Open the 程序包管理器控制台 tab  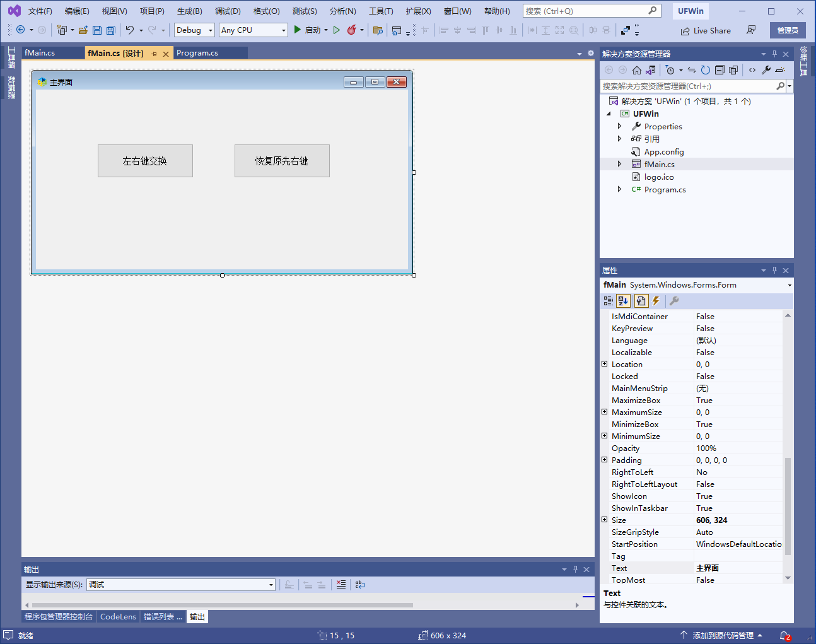tap(59, 617)
